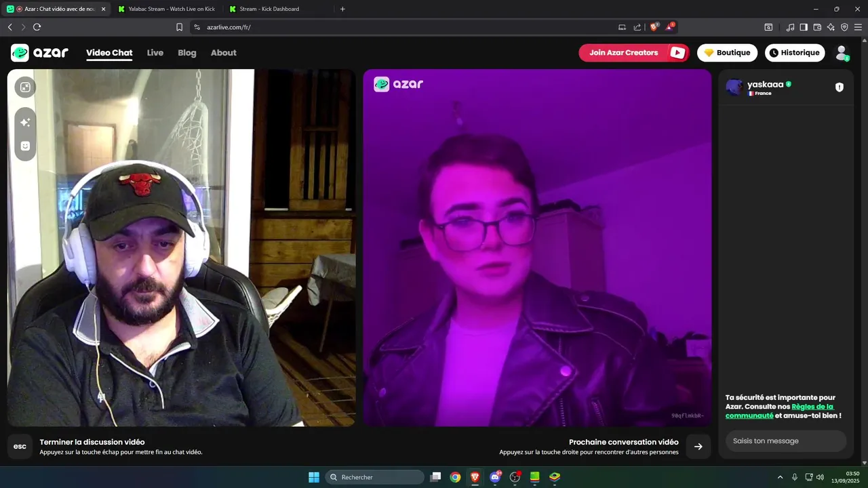Screen dimensions: 868x488
Task: Click Join Azar Creators button
Action: 634,53
